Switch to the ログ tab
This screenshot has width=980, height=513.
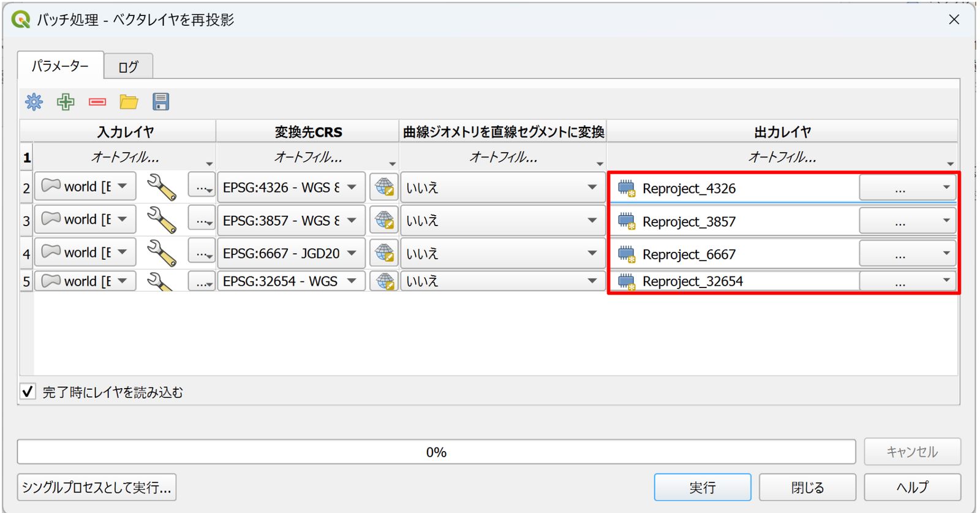pyautogui.click(x=128, y=67)
